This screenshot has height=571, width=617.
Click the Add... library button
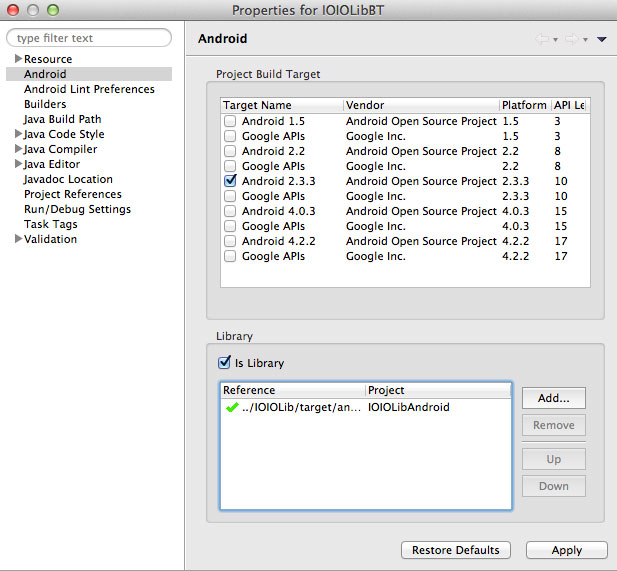point(554,398)
